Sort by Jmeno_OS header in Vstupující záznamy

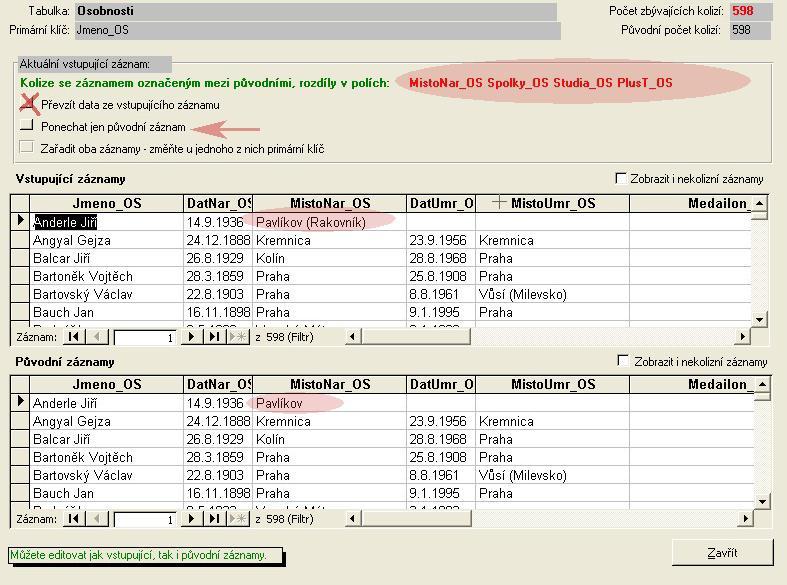106,203
